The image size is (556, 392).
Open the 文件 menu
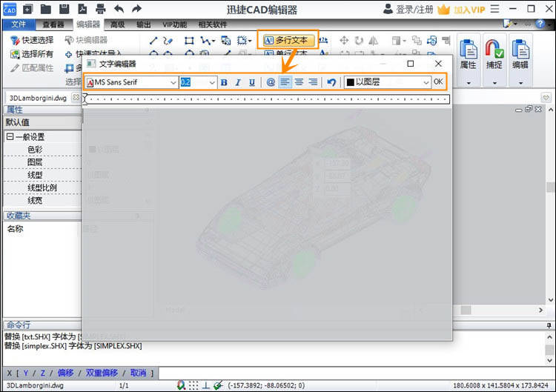pos(19,24)
